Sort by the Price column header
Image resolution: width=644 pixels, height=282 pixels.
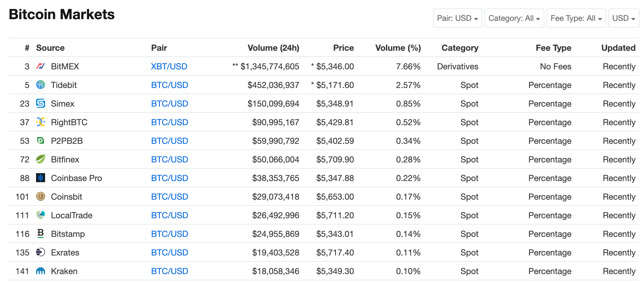click(x=343, y=48)
